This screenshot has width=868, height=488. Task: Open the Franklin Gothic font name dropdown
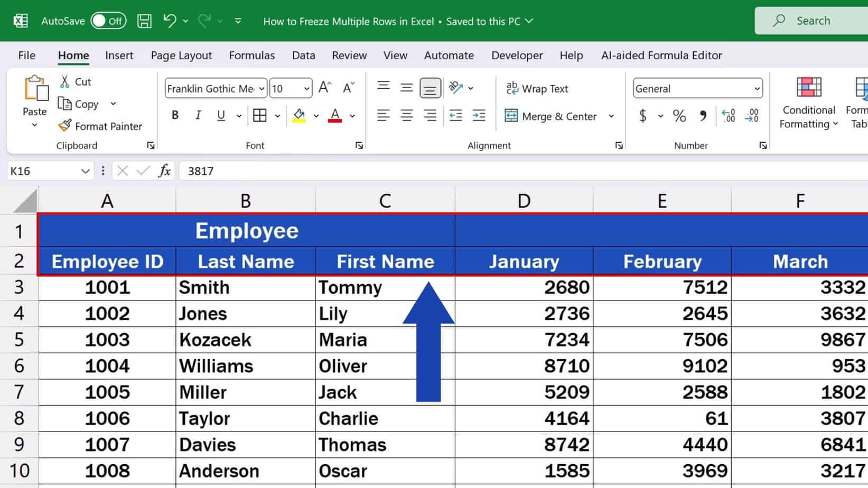(x=261, y=88)
